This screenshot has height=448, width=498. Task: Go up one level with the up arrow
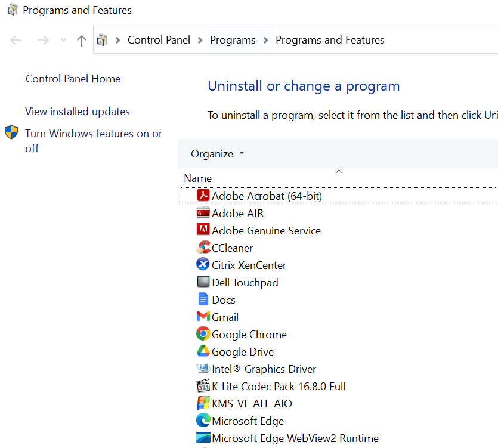[x=82, y=41]
